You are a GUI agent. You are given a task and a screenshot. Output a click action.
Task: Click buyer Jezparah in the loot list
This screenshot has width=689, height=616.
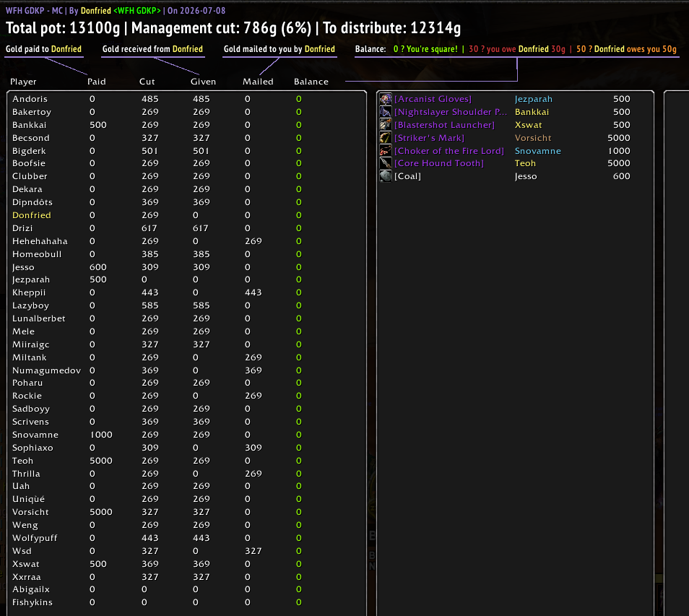(x=534, y=99)
